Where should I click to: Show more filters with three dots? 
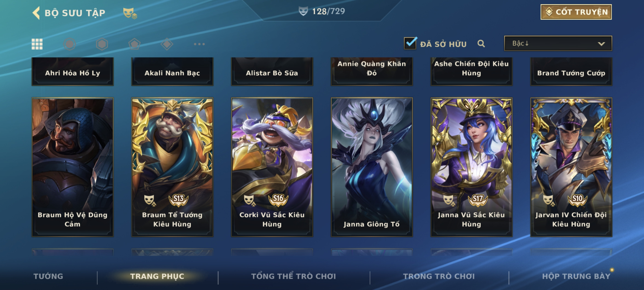click(199, 44)
